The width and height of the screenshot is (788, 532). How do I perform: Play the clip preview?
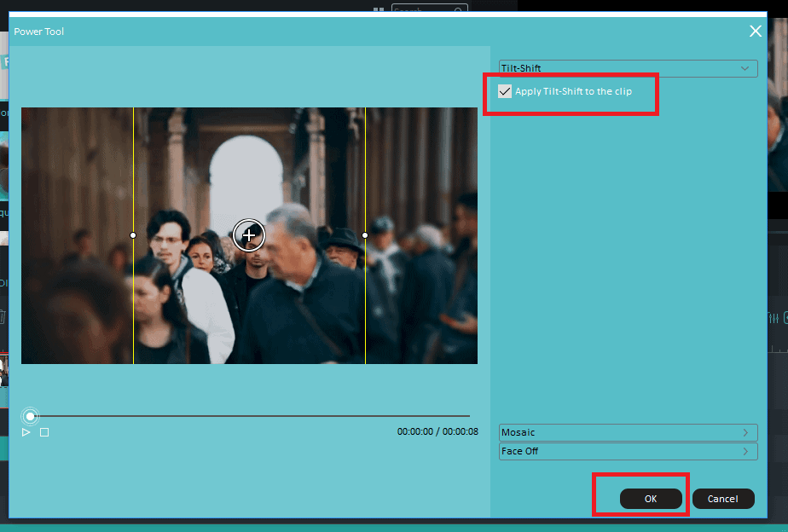pos(26,432)
